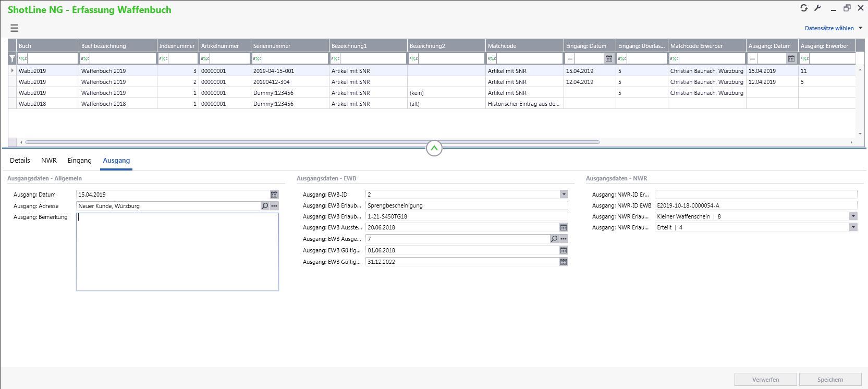Open calendar for EWB date 20.06.2018
Viewport: 868px width, 389px height.
[x=564, y=227]
